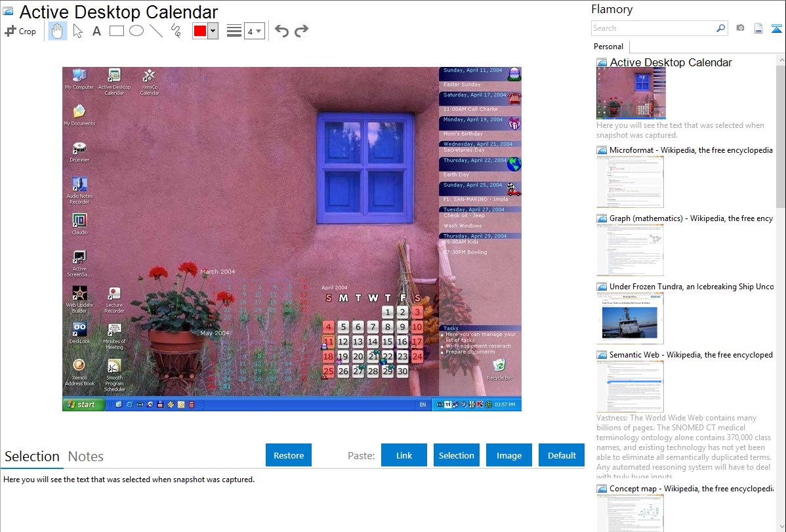Open the Graph (mathematics) snapshot thumbnail
The image size is (786, 532).
coord(630,250)
